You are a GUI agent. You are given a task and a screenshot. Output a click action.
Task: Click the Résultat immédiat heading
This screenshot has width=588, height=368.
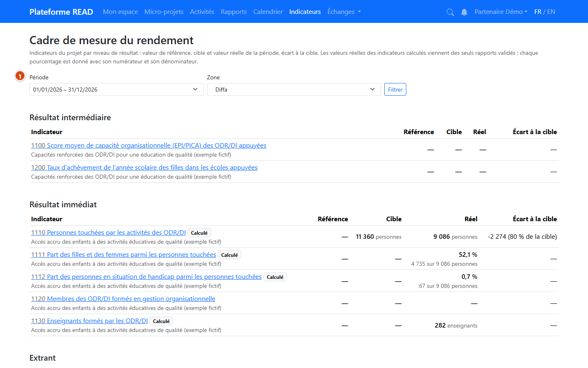tap(63, 204)
